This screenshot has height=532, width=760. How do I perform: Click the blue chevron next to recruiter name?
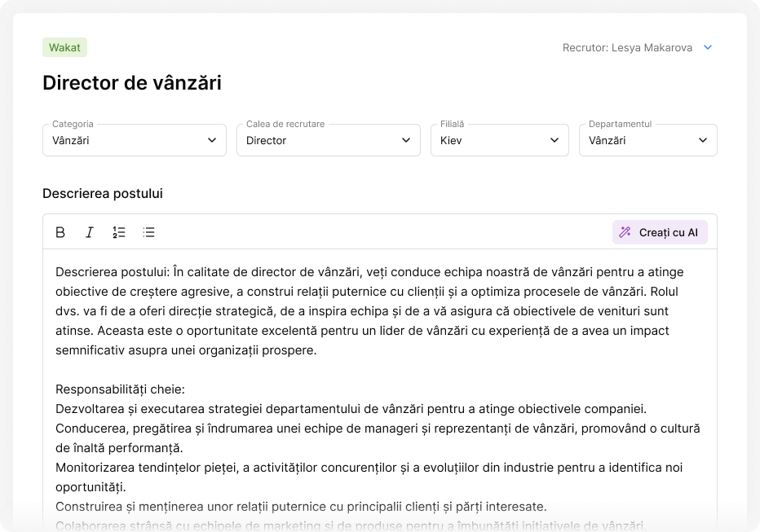[x=708, y=47]
